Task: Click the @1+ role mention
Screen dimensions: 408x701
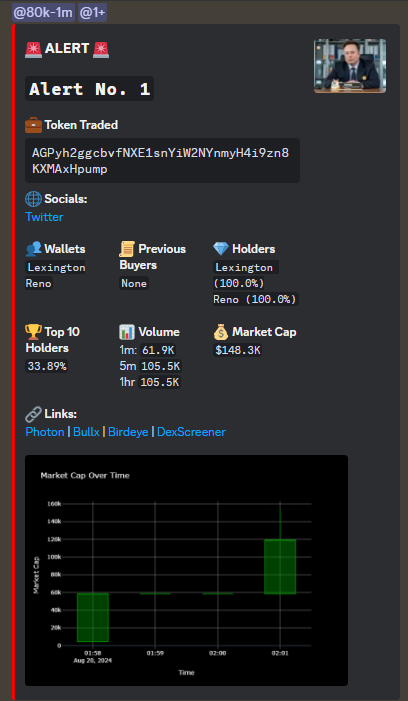Action: click(x=93, y=13)
